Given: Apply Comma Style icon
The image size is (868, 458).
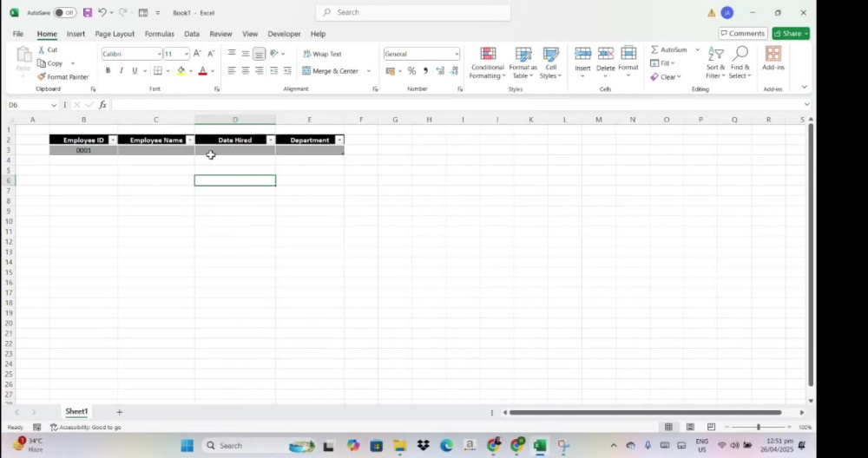Looking at the screenshot, I should (425, 71).
